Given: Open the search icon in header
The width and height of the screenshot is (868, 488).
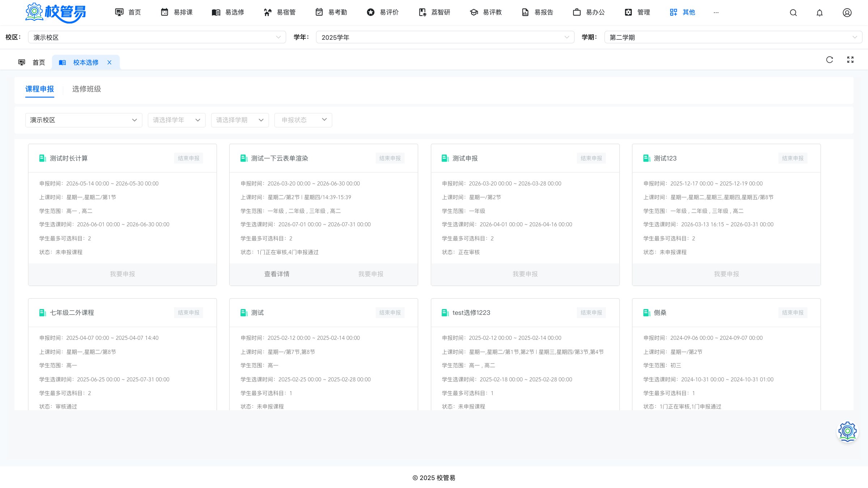Looking at the screenshot, I should click(x=793, y=13).
